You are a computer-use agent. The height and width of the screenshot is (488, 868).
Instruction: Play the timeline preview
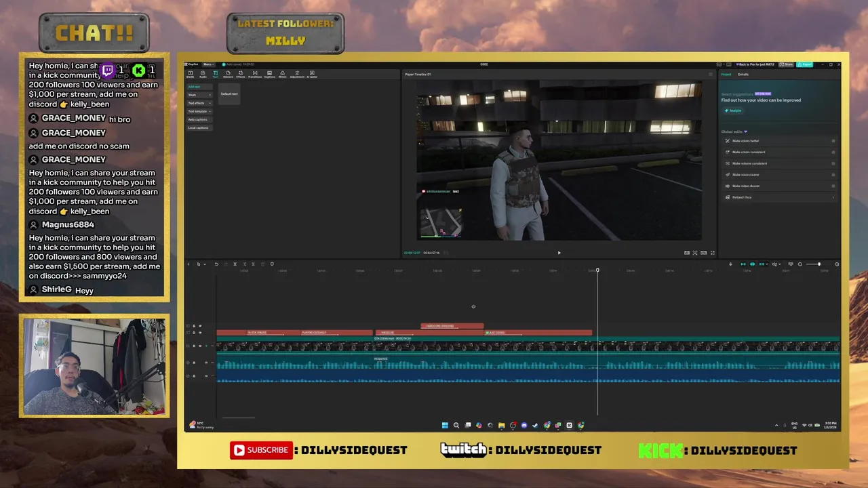pos(559,253)
